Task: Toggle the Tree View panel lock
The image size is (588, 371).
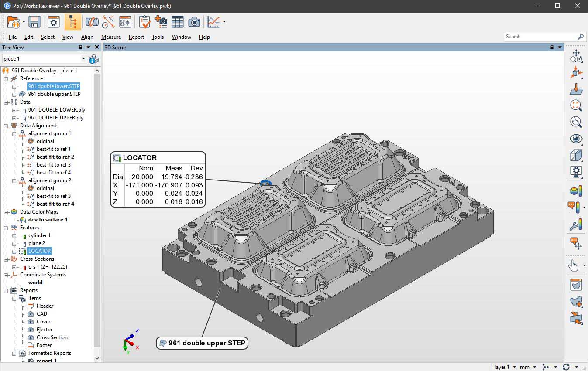Action: 80,47
